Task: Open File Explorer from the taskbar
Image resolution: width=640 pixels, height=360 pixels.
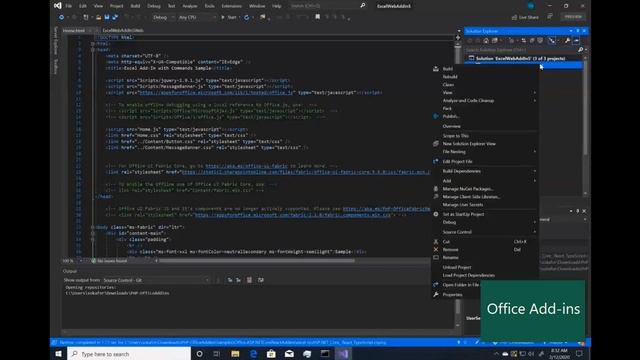Action: point(235,354)
